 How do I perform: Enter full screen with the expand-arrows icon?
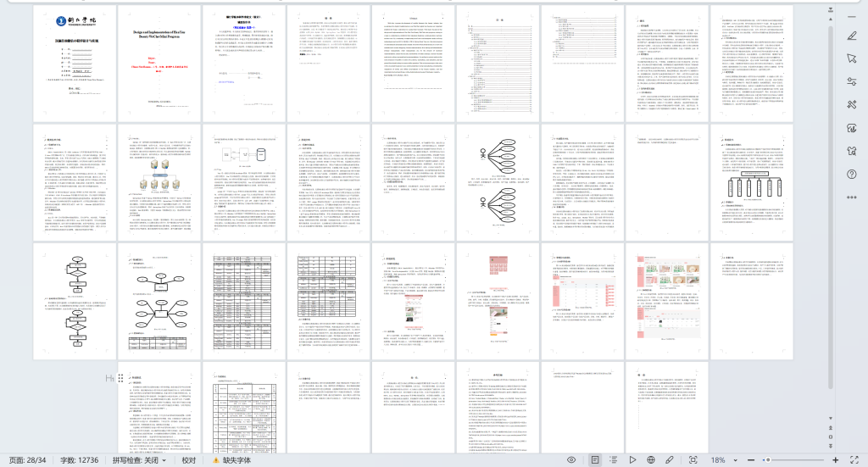pos(854,460)
